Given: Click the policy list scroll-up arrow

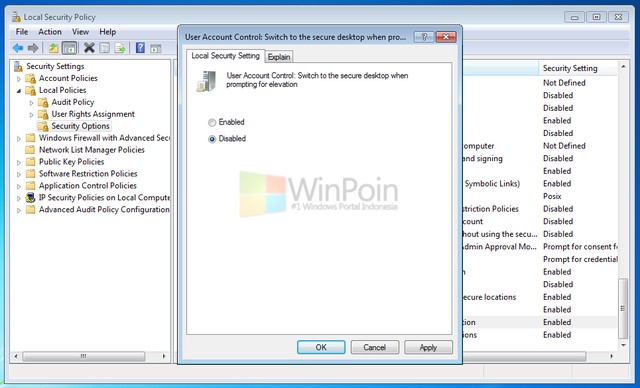Looking at the screenshot, I should coord(623,66).
